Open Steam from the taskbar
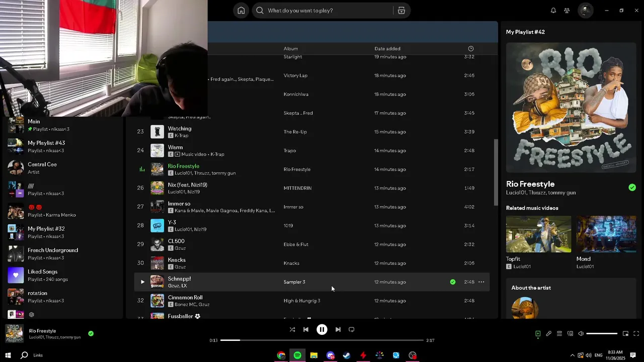 click(347, 355)
